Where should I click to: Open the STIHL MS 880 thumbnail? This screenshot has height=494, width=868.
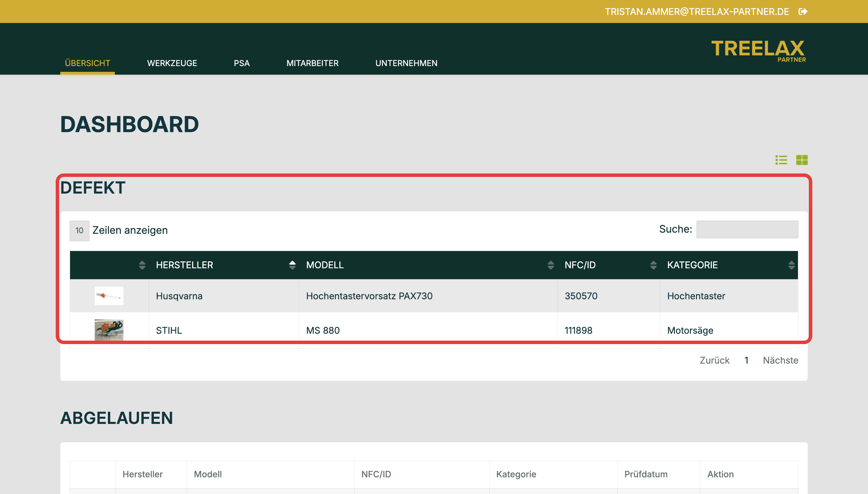pyautogui.click(x=109, y=330)
